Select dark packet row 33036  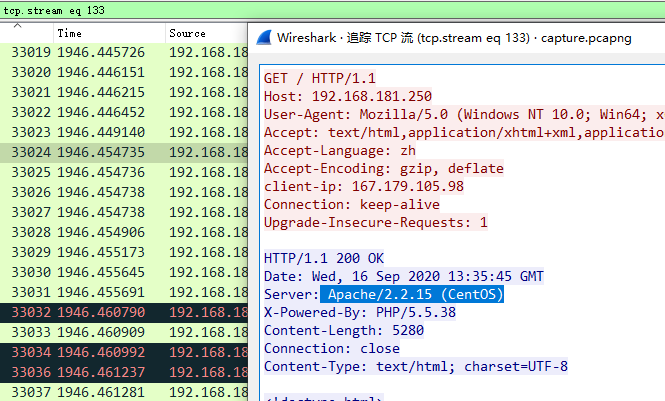click(124, 372)
